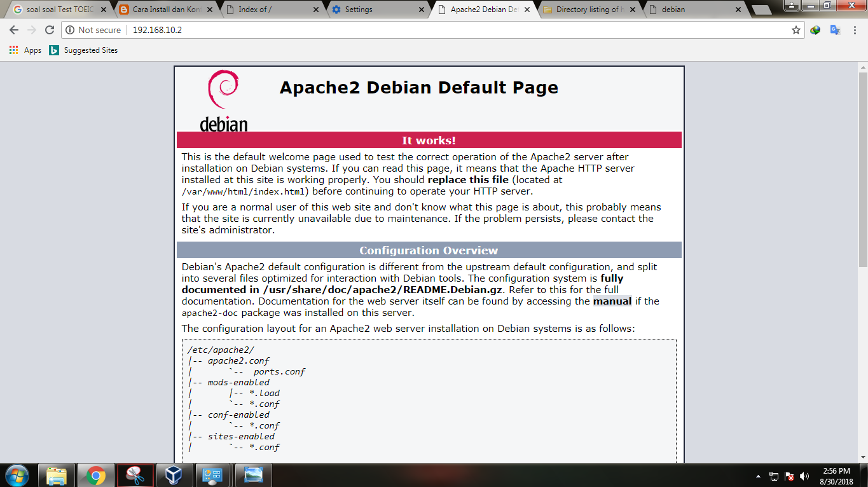The width and height of the screenshot is (868, 487).
Task: View site information for Not secure
Action: (x=93, y=30)
